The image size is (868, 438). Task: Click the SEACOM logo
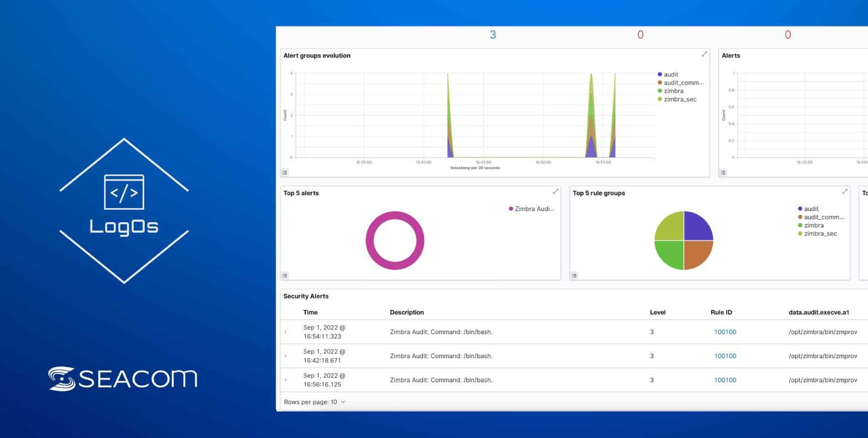pos(123,379)
